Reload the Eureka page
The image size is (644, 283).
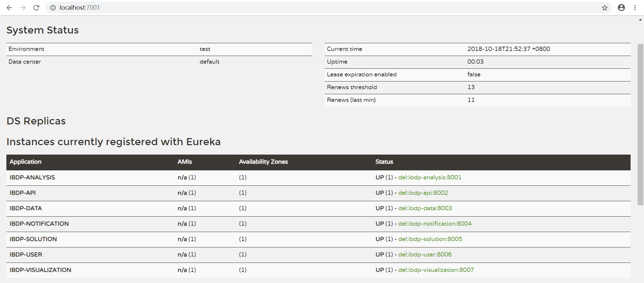click(x=36, y=7)
